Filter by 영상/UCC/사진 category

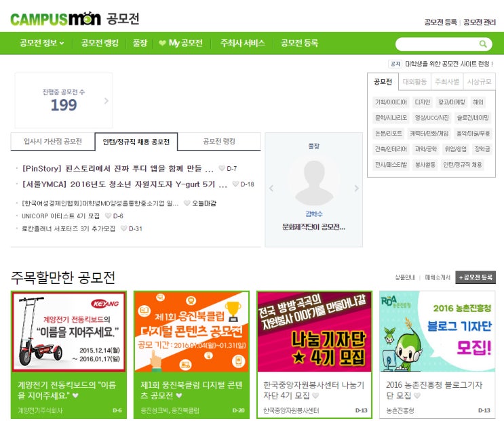point(431,118)
